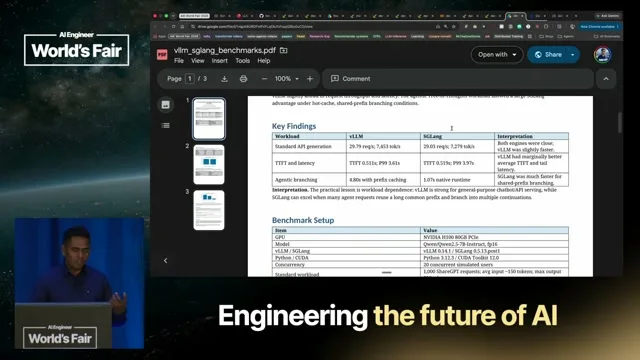Viewport: 640px width, 360px height.
Task: Collapse the thumbnail sidebar with left chevron
Action: coord(165,260)
